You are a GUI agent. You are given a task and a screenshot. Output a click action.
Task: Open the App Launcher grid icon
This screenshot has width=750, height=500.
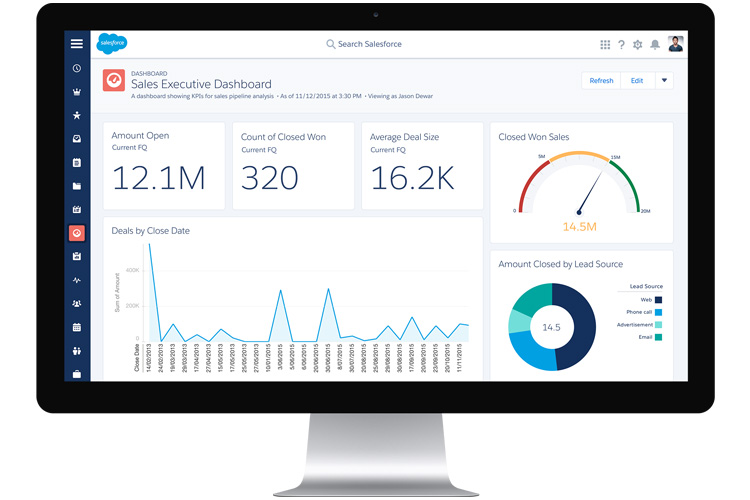pyautogui.click(x=605, y=44)
